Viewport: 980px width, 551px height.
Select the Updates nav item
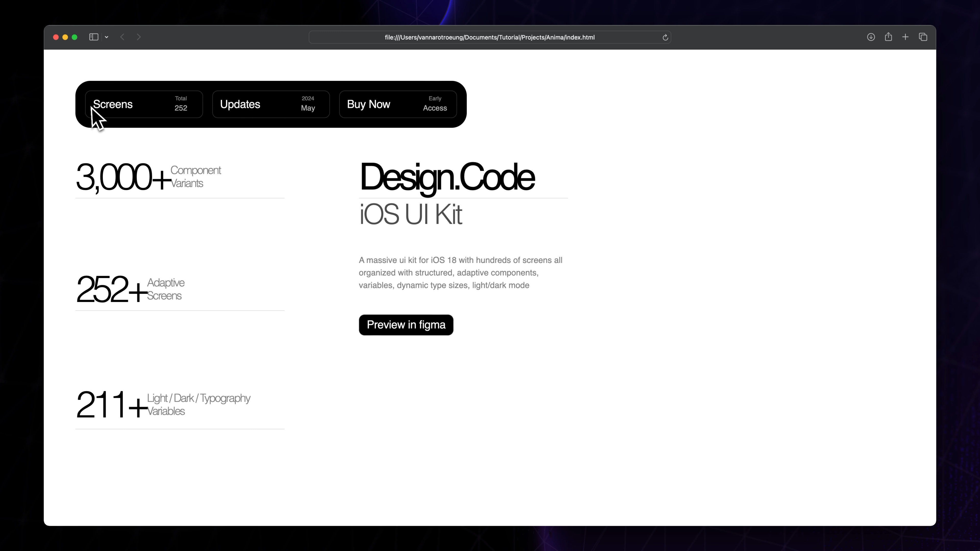pos(271,104)
